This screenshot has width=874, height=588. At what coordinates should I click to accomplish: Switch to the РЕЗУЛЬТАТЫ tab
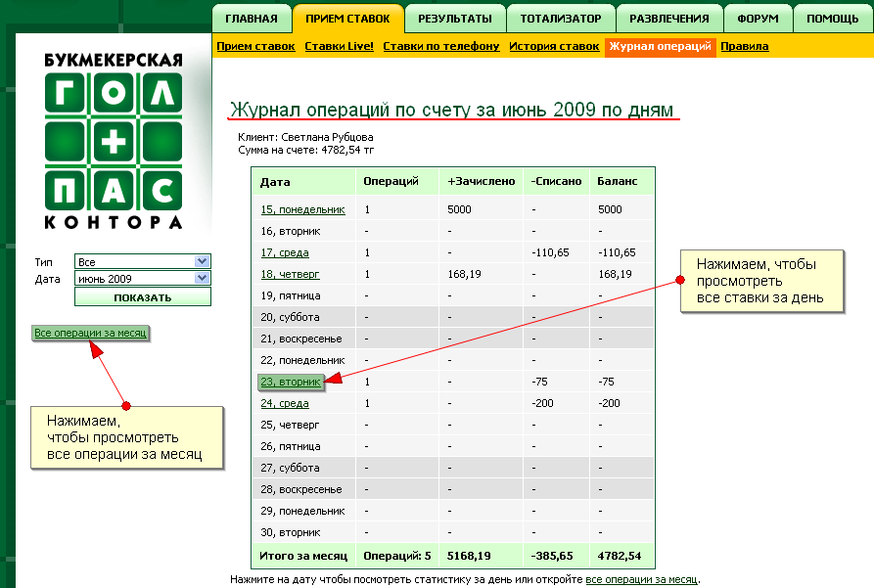tap(455, 17)
